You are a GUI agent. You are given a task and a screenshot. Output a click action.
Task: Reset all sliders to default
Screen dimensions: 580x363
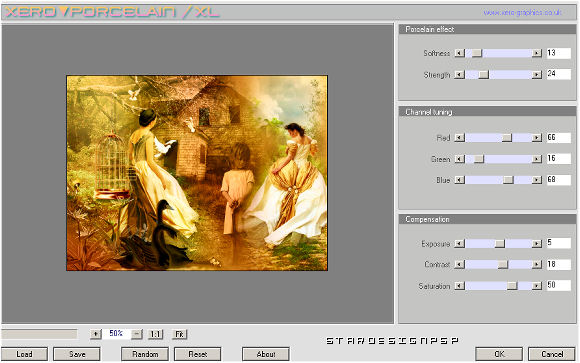pyautogui.click(x=198, y=354)
